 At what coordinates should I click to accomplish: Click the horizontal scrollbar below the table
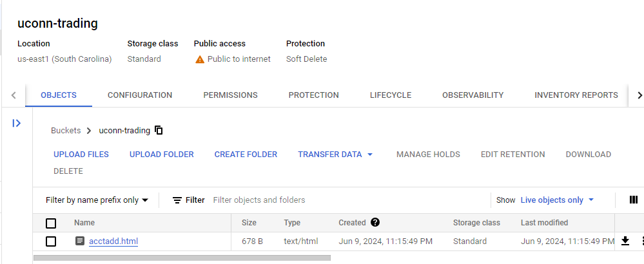click(182, 258)
